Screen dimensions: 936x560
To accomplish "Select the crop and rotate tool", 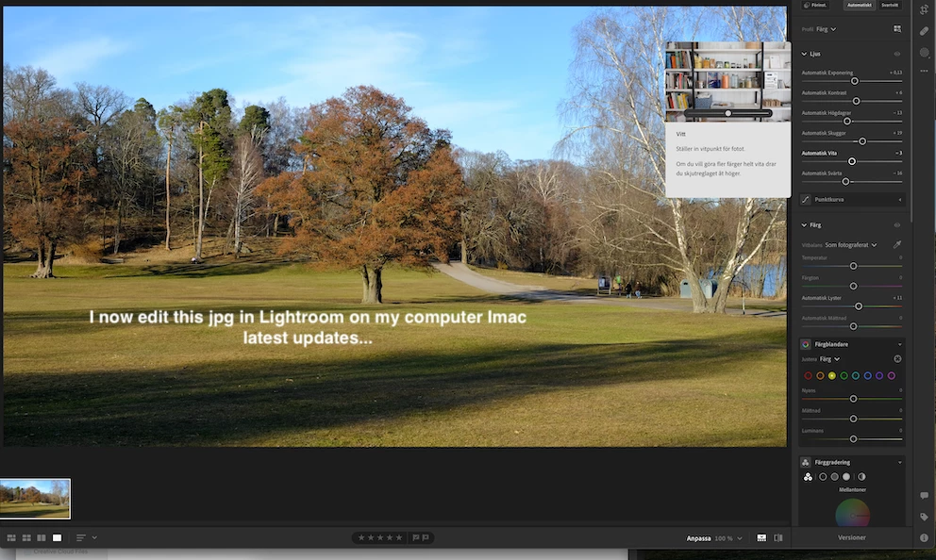I will point(924,10).
